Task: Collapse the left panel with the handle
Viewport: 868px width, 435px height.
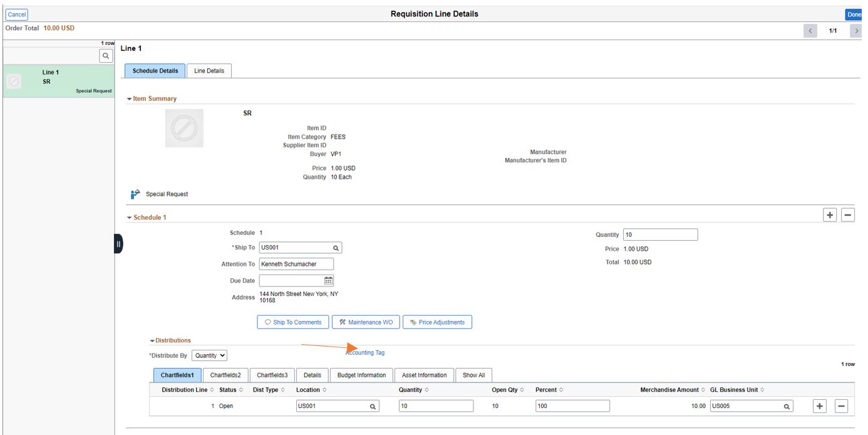Action: coord(117,244)
